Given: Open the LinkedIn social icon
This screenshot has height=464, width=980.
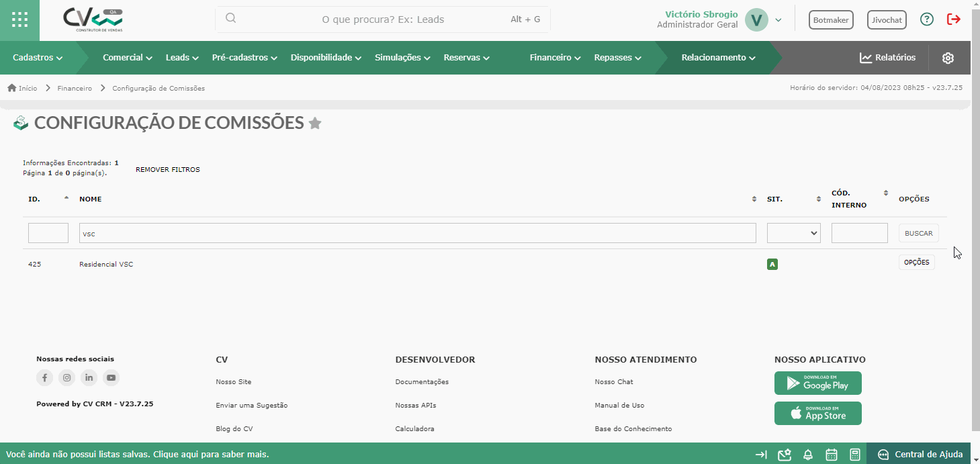Looking at the screenshot, I should [x=89, y=378].
